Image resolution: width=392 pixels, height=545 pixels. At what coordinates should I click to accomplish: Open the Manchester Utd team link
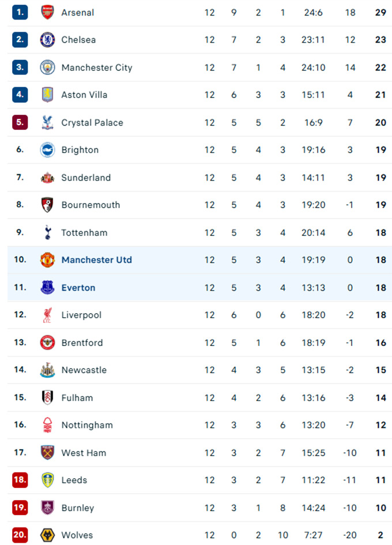[x=96, y=260]
